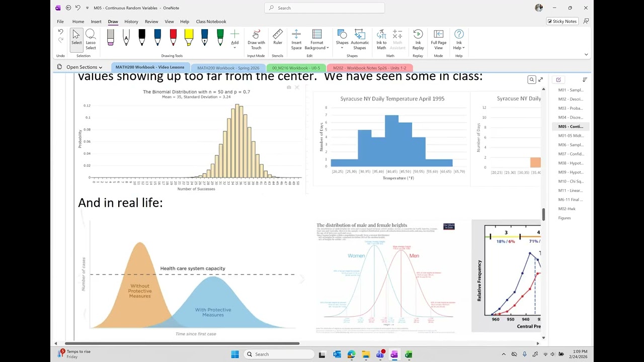Expand the Open Sections dropdown
Image resolution: width=644 pixels, height=362 pixels.
[x=79, y=67]
